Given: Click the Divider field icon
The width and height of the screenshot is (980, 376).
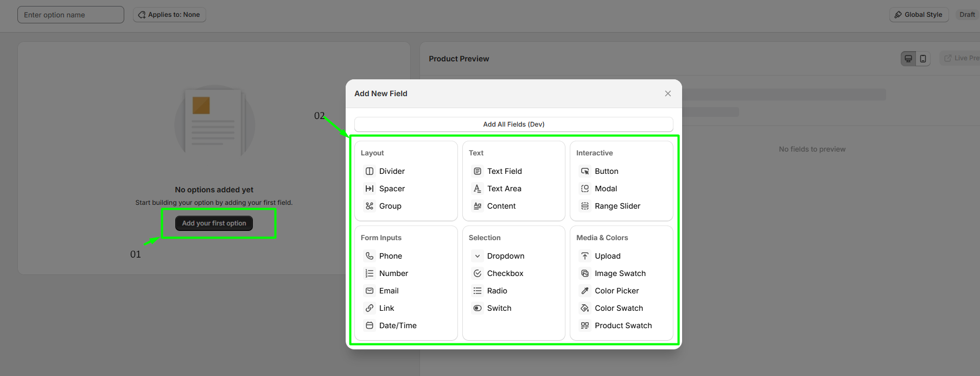Looking at the screenshot, I should point(370,171).
